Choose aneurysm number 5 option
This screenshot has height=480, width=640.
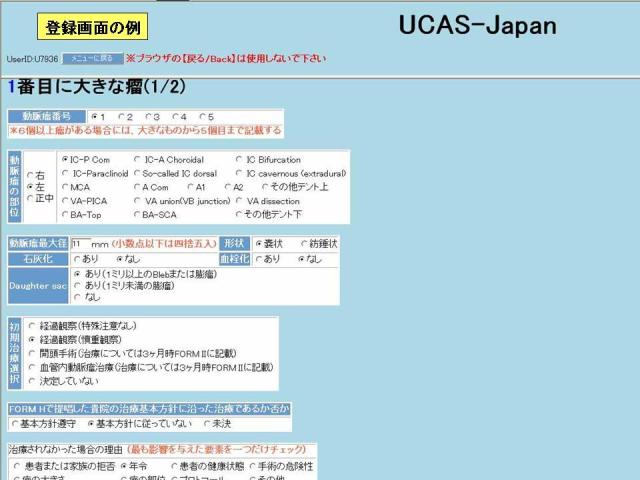202,117
